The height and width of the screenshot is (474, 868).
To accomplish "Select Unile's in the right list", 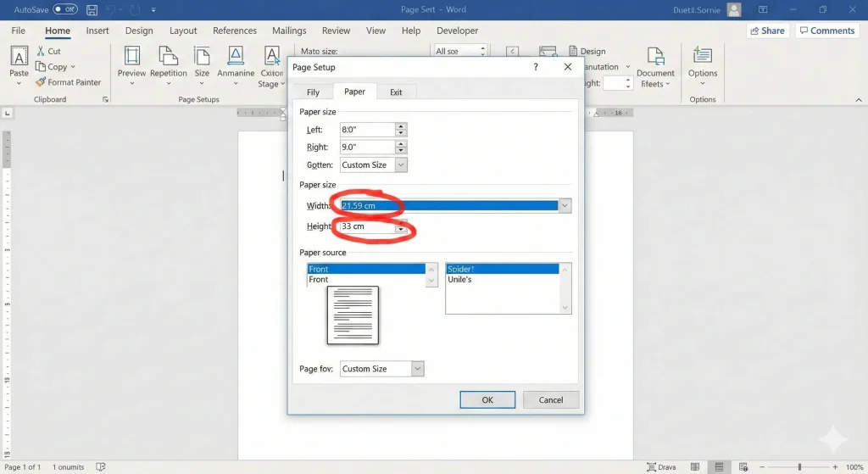I will coord(502,279).
